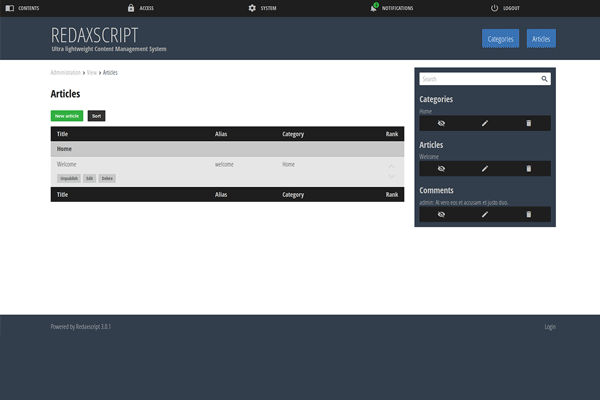Click the Home category cell in Welcome row
This screenshot has height=400, width=600.
pos(289,164)
